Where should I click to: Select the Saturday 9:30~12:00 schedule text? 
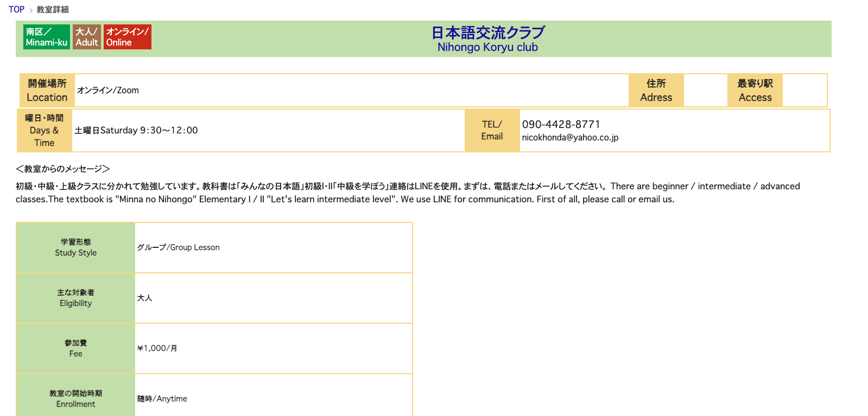(136, 131)
